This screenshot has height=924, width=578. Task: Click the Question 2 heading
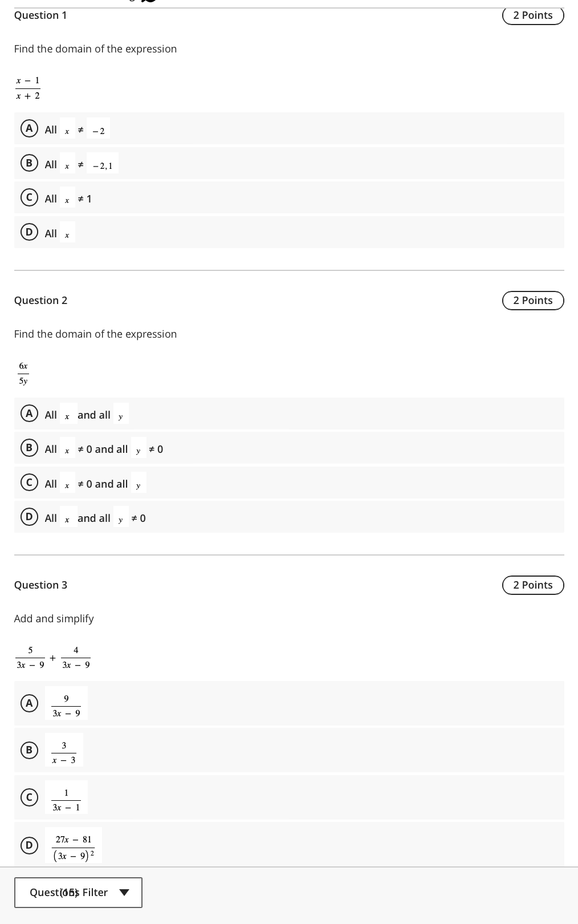pyautogui.click(x=40, y=300)
